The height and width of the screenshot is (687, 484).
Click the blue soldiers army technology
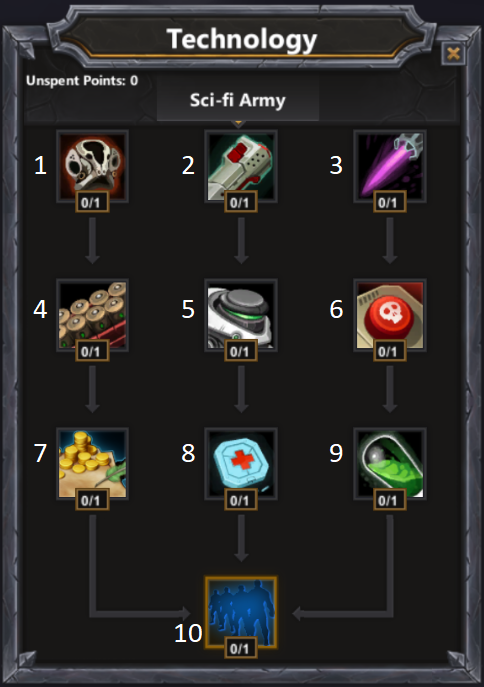241,612
